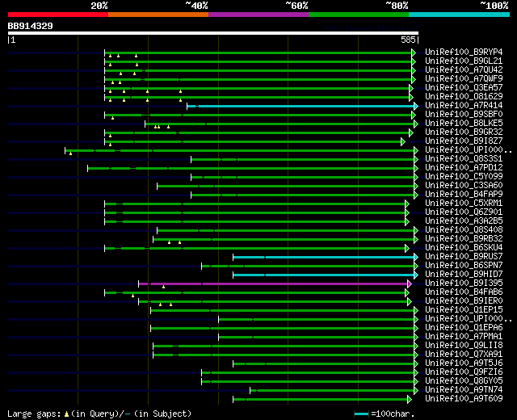Click the arrowhead ending the B6SKU4 alignment
The image size is (517, 420).
coord(407,248)
